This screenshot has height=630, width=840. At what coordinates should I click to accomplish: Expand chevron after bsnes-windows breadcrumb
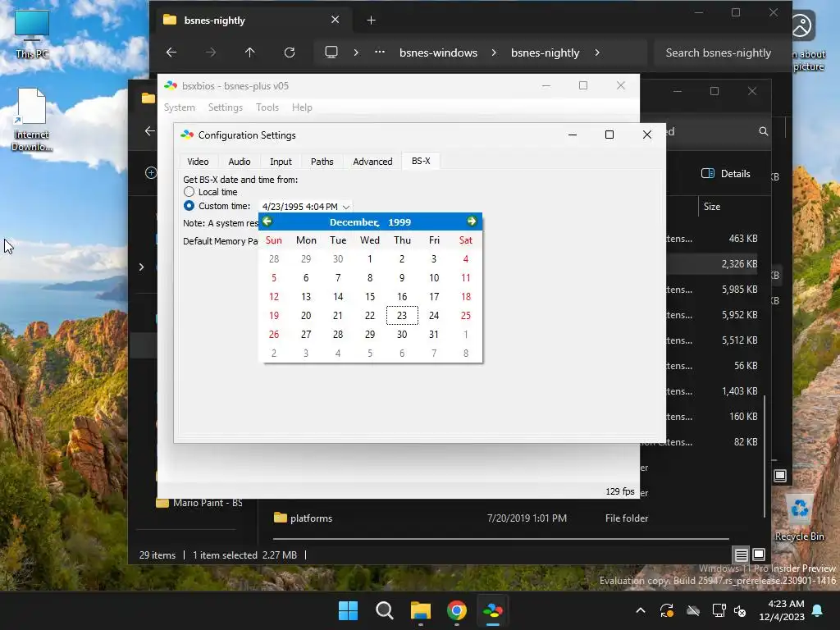(x=493, y=52)
